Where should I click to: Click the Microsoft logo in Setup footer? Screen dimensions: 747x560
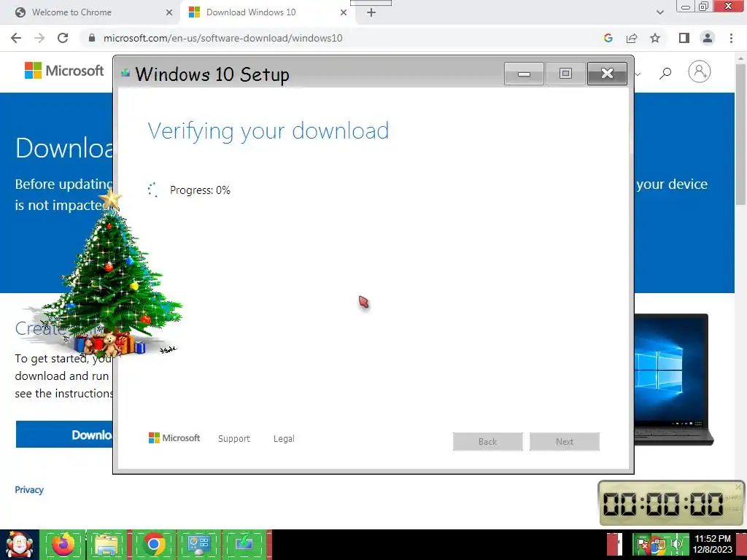point(174,438)
